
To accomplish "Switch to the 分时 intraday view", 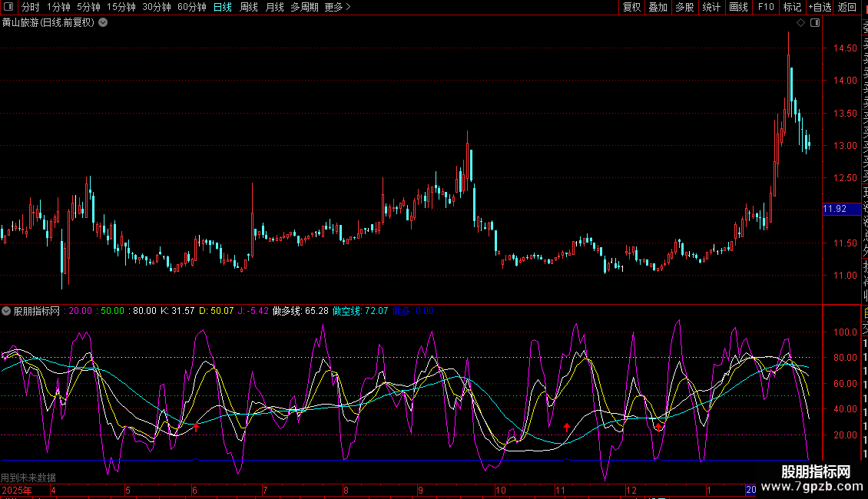I will (30, 7).
